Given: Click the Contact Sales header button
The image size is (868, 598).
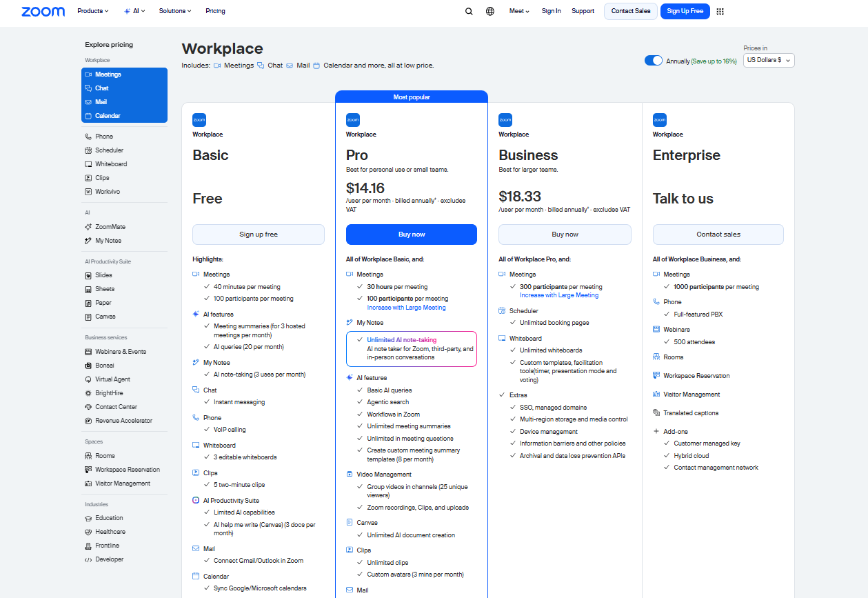Looking at the screenshot, I should click(631, 11).
